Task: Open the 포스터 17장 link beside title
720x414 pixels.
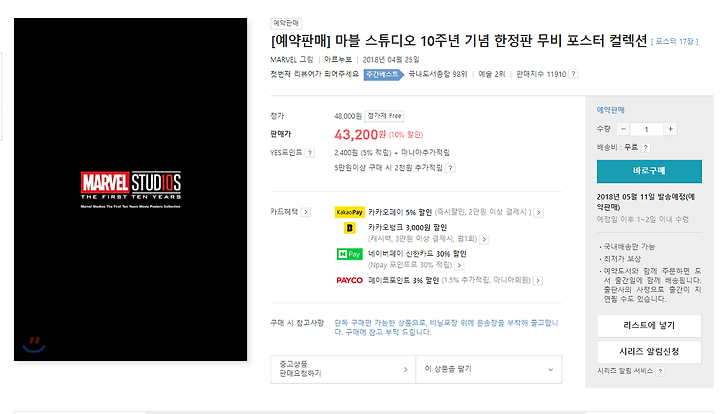Action: [x=674, y=41]
